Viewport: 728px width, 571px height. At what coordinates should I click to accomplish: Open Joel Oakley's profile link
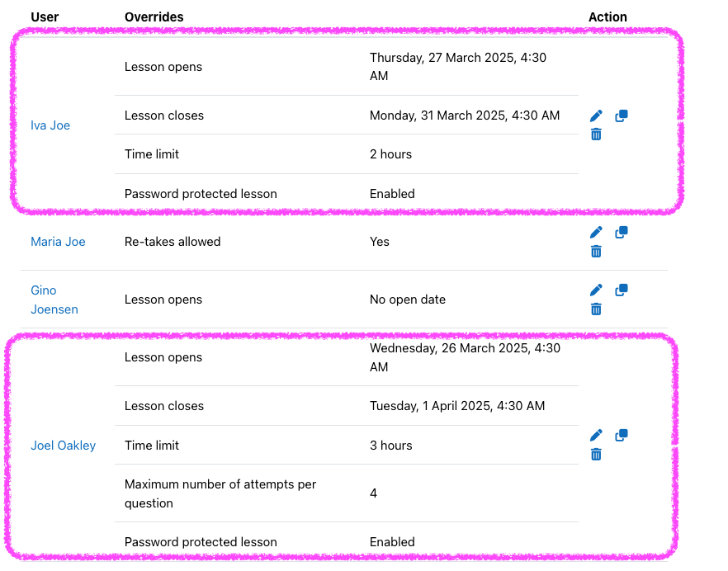click(x=63, y=446)
